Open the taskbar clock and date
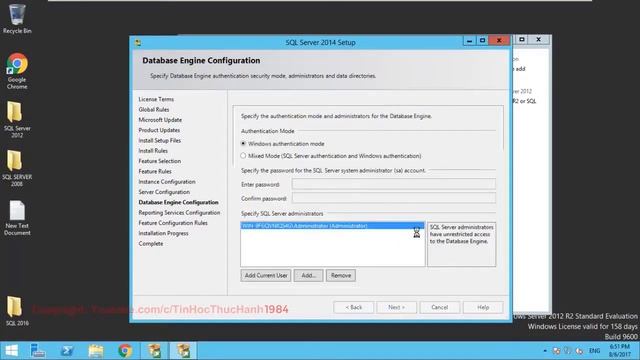640x360 pixels. pos(620,351)
